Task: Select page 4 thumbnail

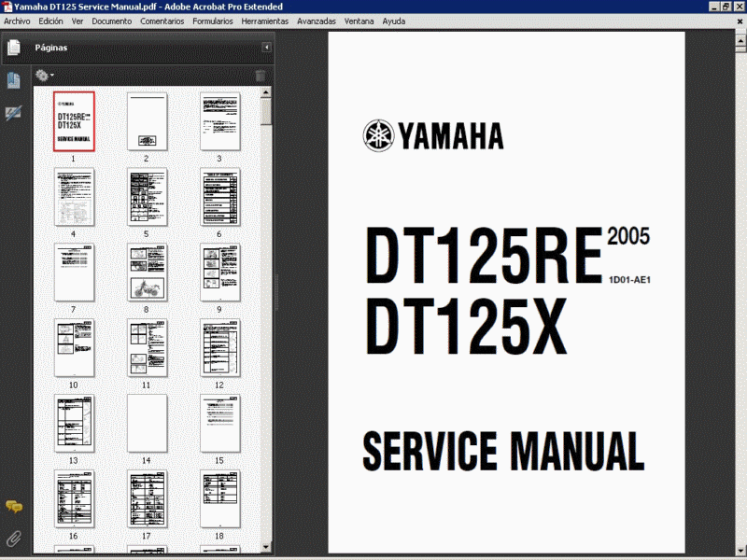Action: click(x=74, y=197)
